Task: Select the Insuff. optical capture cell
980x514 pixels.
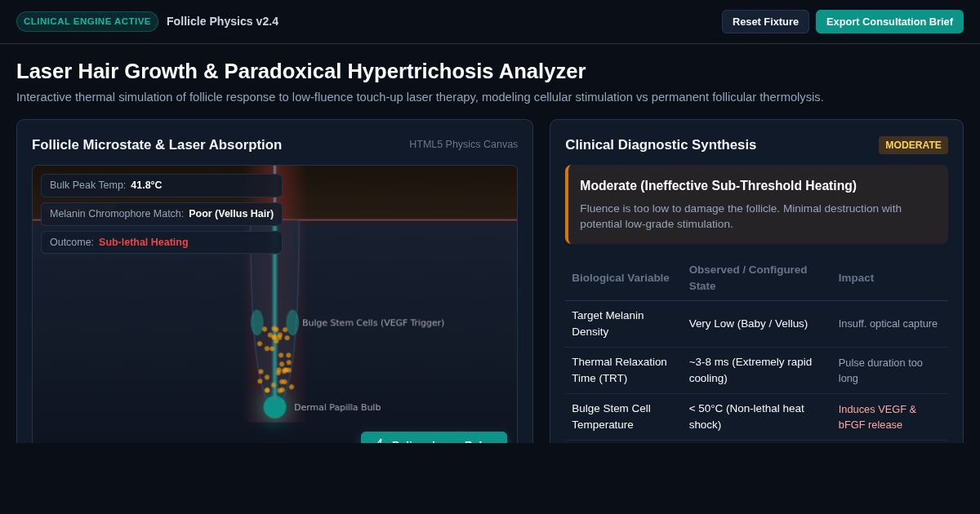Action: click(x=890, y=324)
